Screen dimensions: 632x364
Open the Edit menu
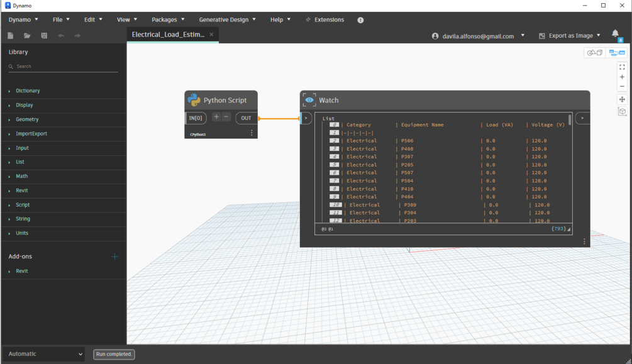tap(93, 19)
